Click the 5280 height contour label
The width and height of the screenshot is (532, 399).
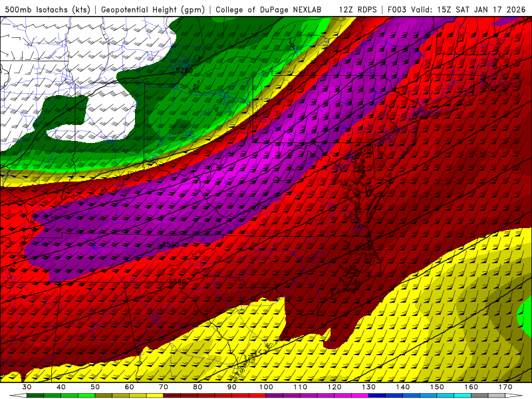(x=184, y=70)
